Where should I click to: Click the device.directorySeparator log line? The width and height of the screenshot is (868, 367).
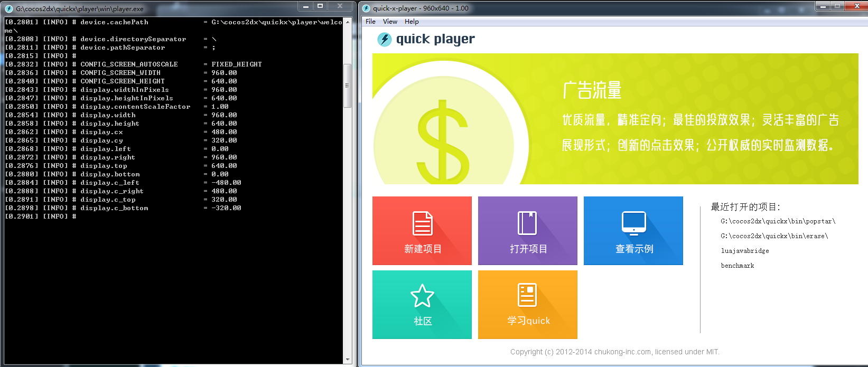coord(110,39)
